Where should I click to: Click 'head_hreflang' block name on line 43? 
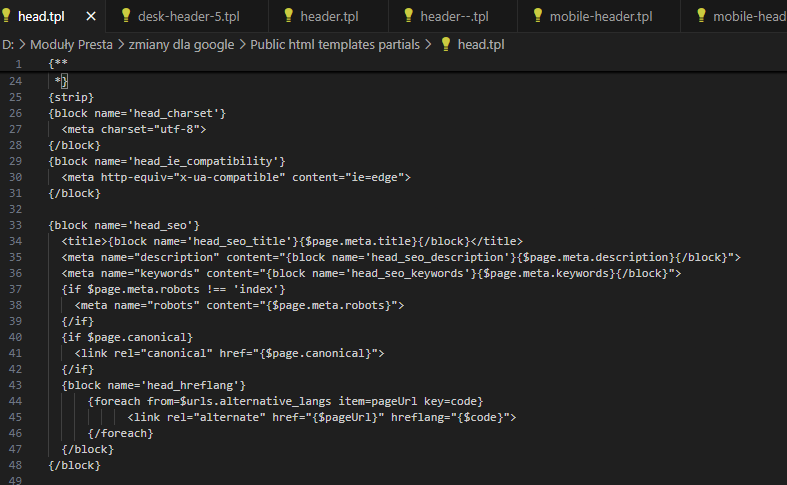click(x=190, y=385)
